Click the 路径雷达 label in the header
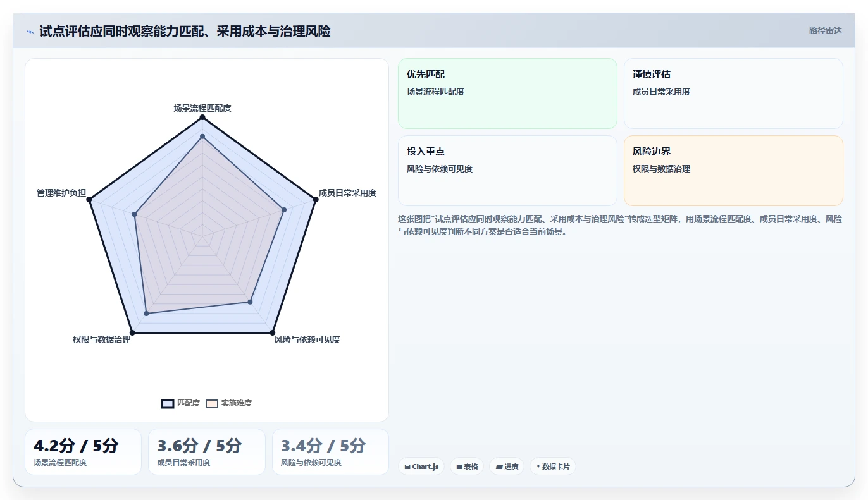The width and height of the screenshot is (868, 500). (x=825, y=30)
